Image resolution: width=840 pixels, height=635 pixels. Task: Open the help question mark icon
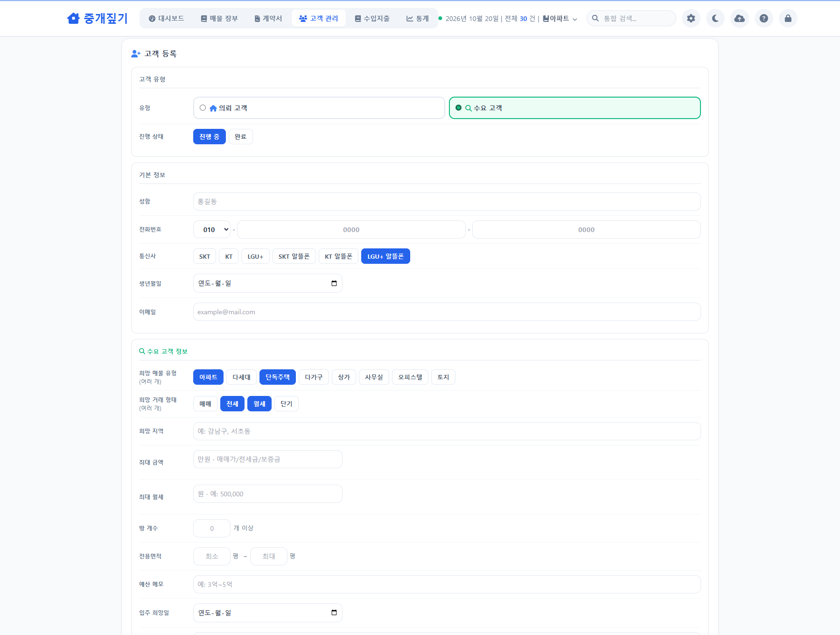pyautogui.click(x=764, y=18)
